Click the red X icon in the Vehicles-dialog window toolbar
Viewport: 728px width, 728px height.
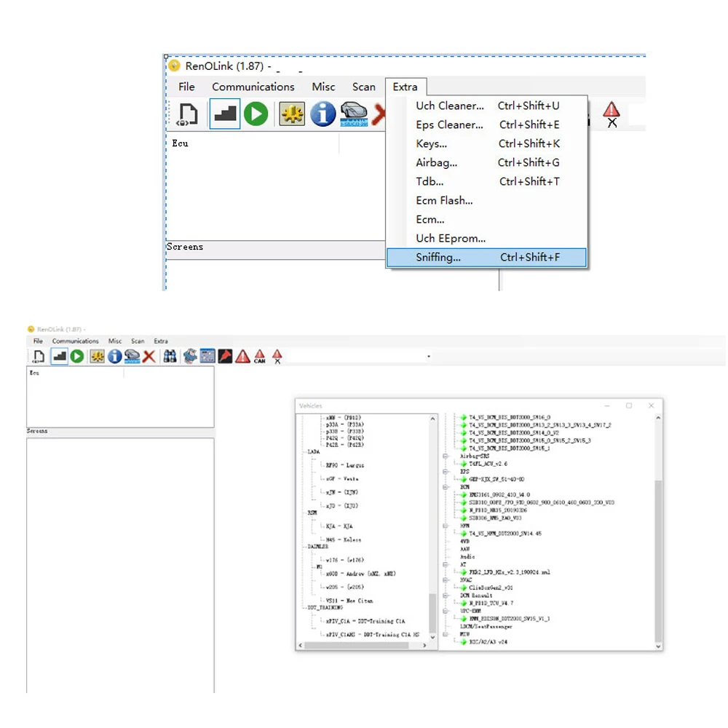point(149,356)
